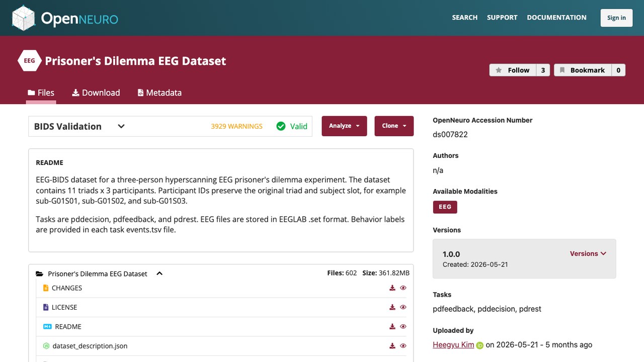Open the Analyze dropdown
644x362 pixels.
[x=344, y=126]
